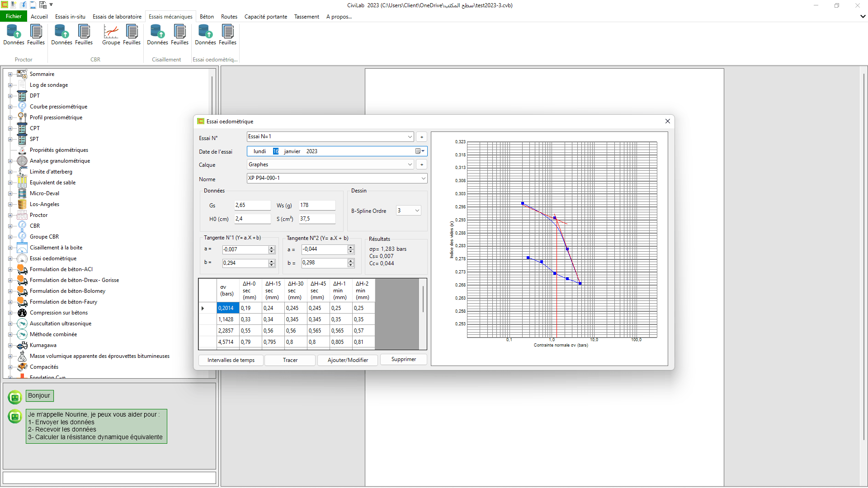Click the Supprimer button
The image size is (868, 488).
pyautogui.click(x=404, y=359)
